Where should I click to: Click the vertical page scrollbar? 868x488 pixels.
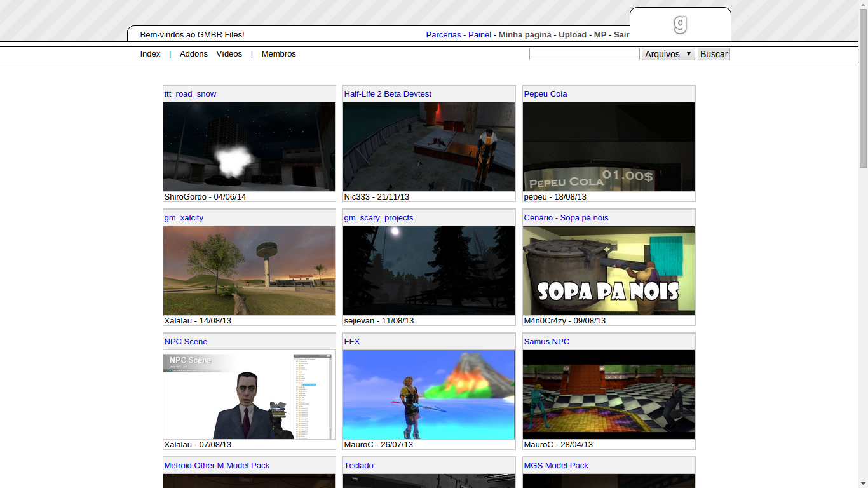863,89
